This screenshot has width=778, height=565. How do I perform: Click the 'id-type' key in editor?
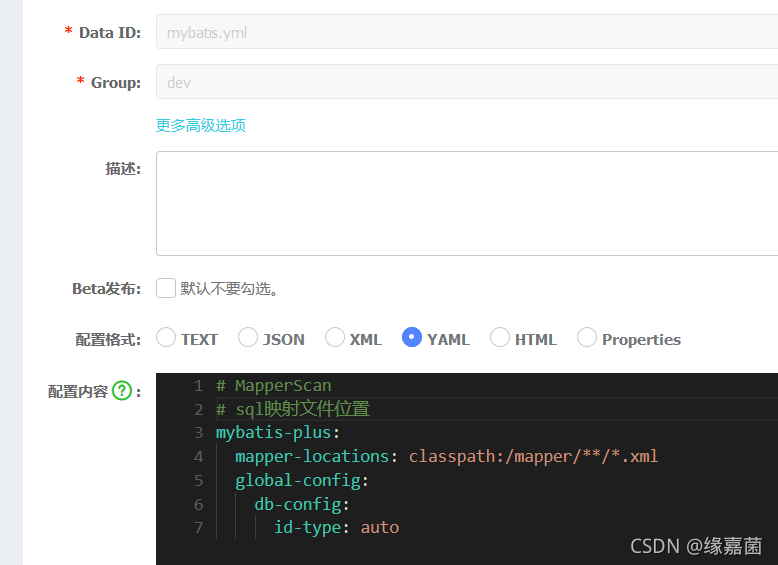[308, 527]
